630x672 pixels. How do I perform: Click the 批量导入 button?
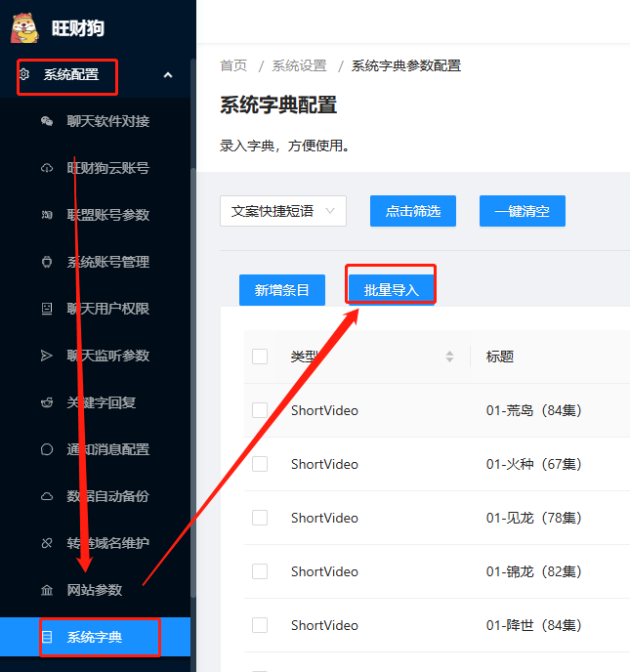pos(391,290)
